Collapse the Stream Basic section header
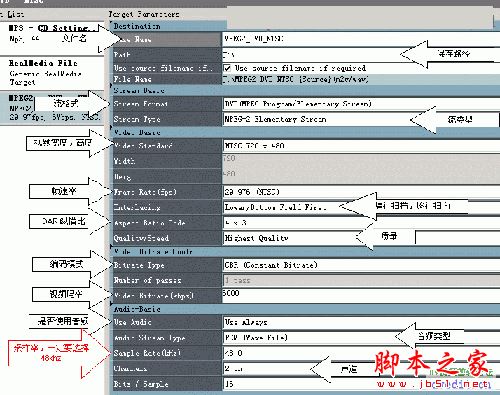 (305, 90)
